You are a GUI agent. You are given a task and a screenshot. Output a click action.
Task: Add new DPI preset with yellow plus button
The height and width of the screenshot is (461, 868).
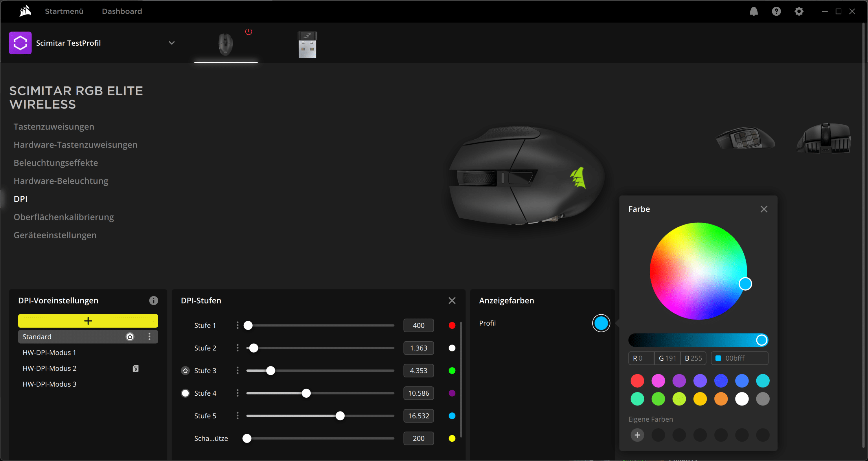88,320
